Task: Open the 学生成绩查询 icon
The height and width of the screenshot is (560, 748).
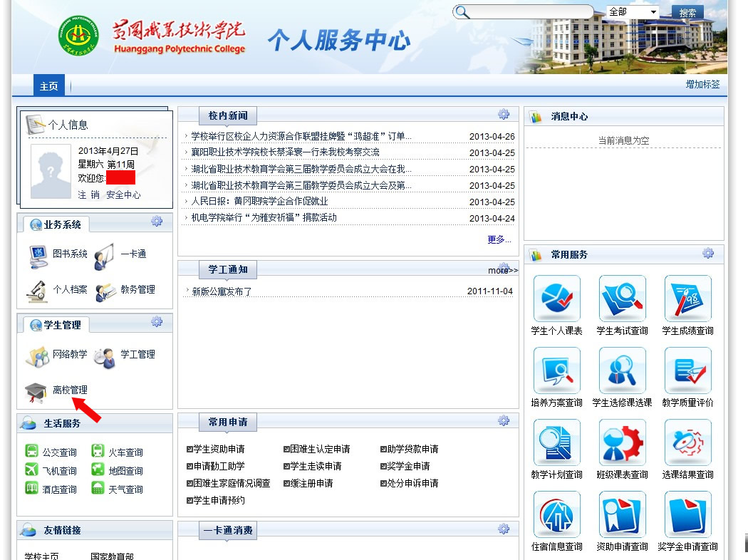Action: 687,299
